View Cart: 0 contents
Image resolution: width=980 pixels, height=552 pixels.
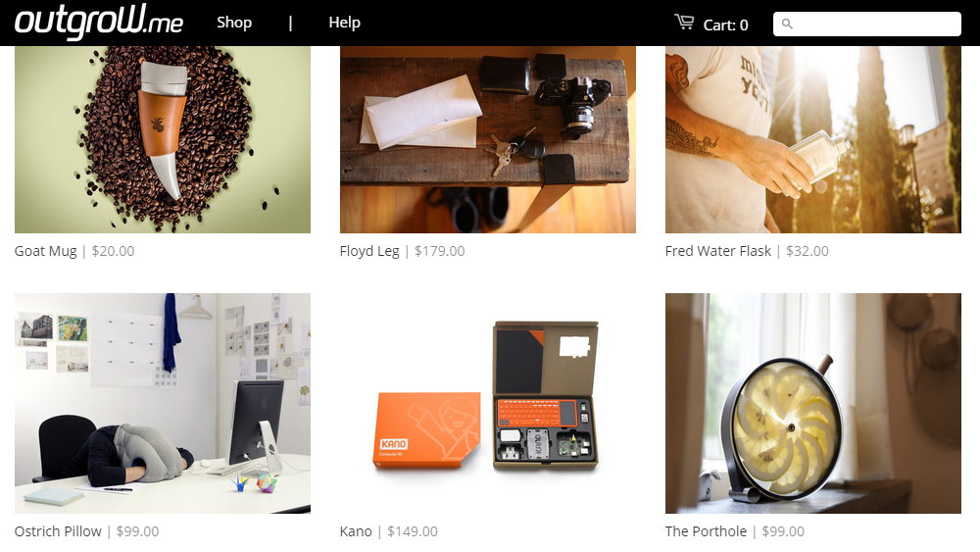coord(725,25)
